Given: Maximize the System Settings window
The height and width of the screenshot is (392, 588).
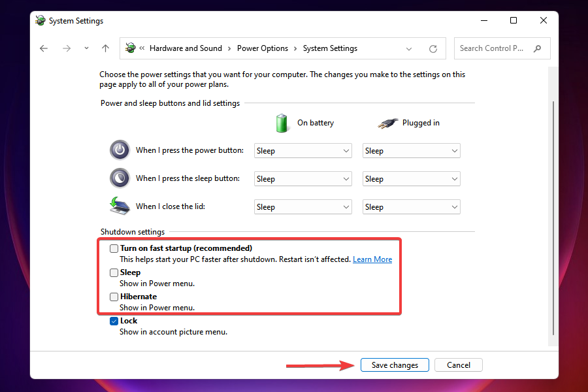Looking at the screenshot, I should (514, 21).
